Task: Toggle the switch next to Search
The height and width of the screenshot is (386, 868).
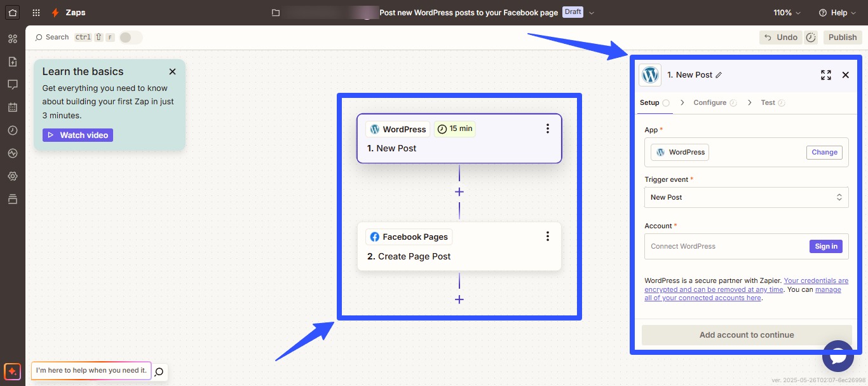Action: point(130,38)
